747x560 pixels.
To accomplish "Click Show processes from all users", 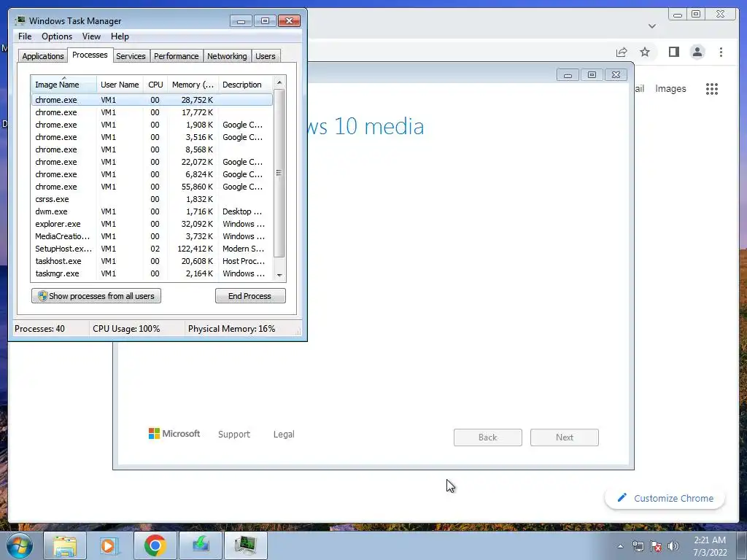I will point(96,296).
